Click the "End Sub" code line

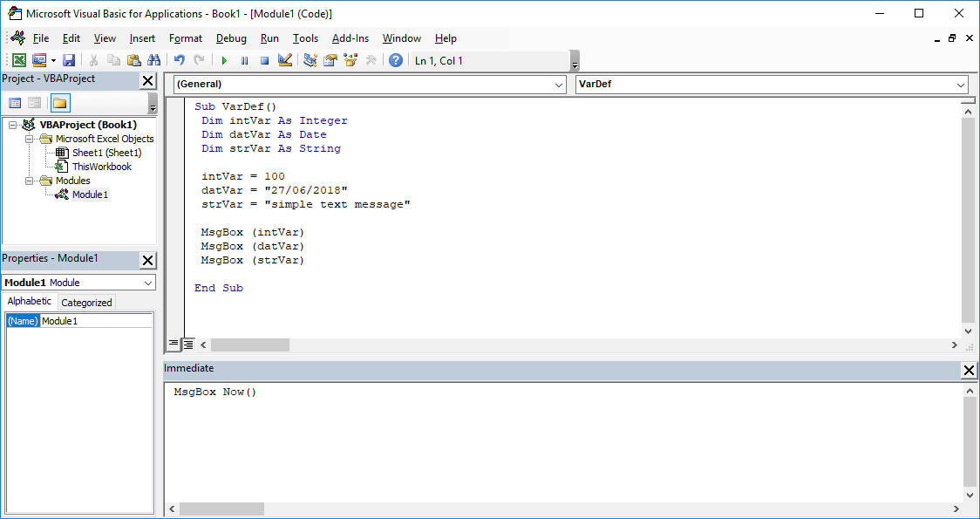(219, 288)
